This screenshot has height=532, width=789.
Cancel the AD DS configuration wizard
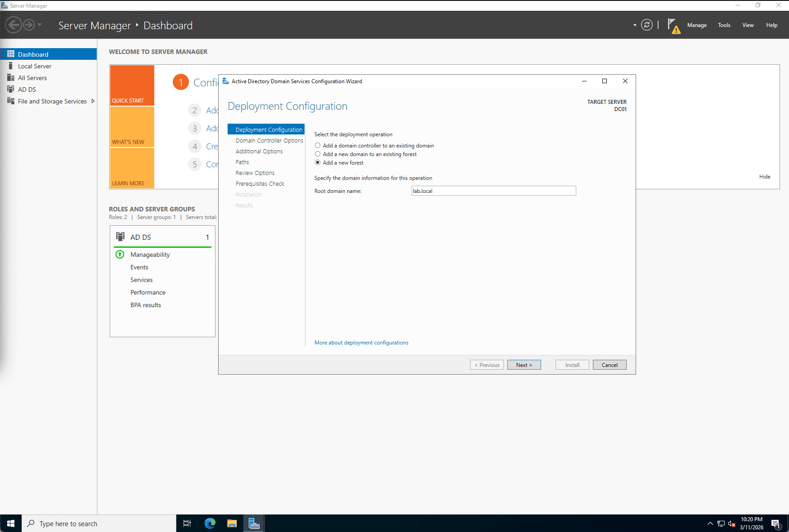(610, 365)
